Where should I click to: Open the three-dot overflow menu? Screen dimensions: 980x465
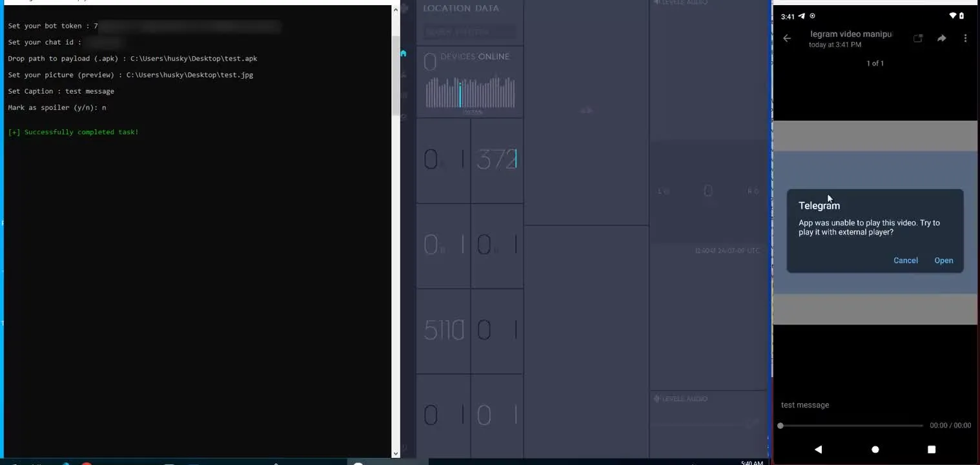coord(965,39)
